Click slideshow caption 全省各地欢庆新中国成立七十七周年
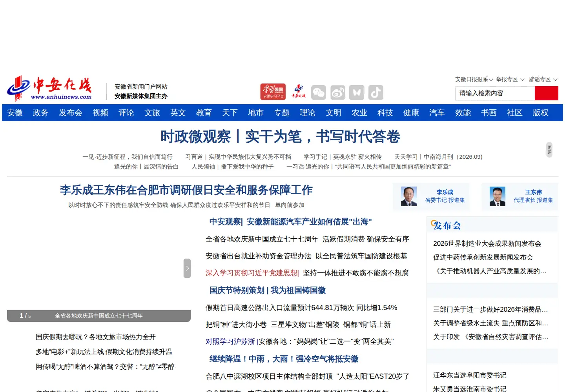Image resolution: width=565 pixels, height=392 pixels. coord(98,316)
